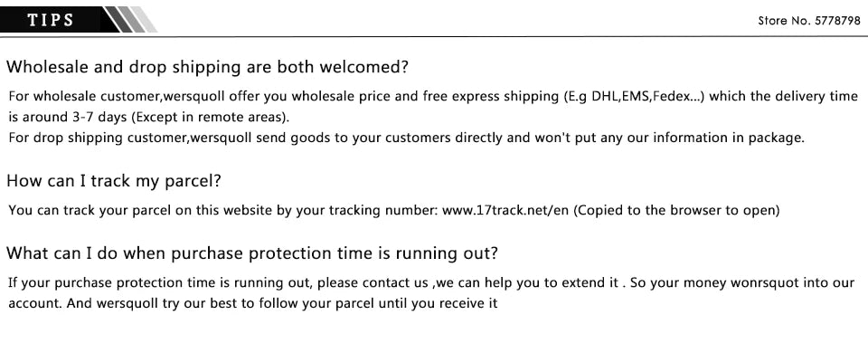Click the 'How can I track my parcel?' heading
Image resolution: width=868 pixels, height=353 pixels.
(x=114, y=182)
